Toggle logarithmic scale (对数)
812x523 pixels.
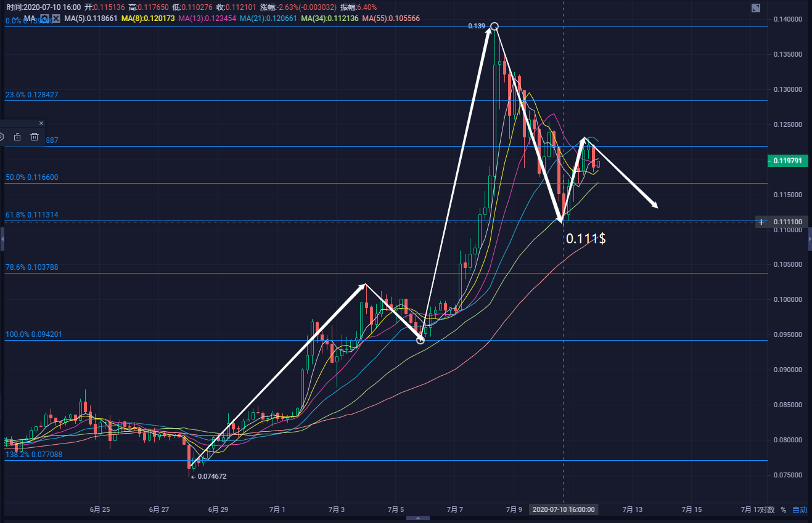tap(767, 510)
